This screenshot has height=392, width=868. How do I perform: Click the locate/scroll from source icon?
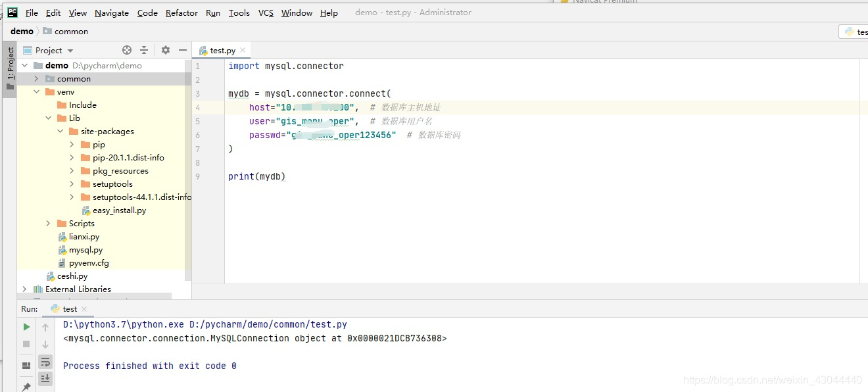click(x=127, y=50)
